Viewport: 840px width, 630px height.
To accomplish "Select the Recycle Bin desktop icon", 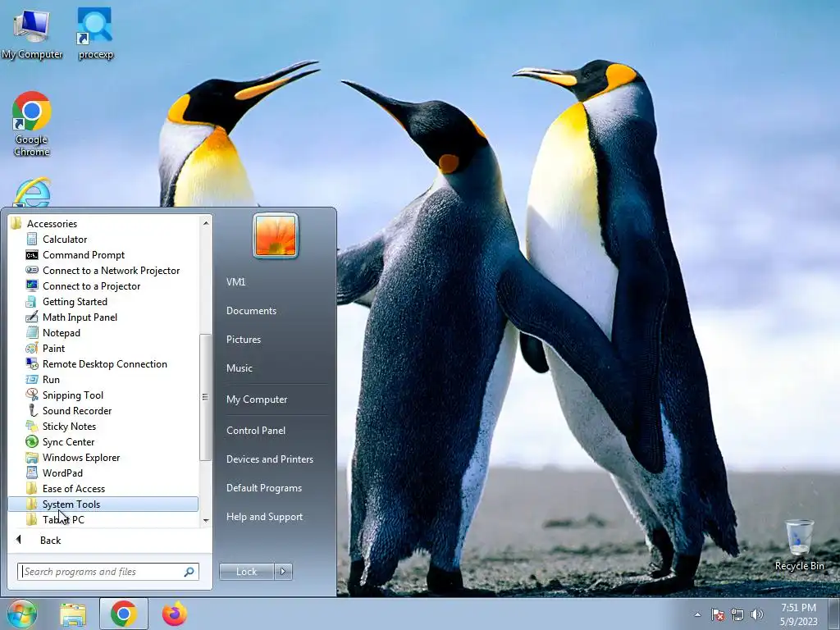I will coord(799,545).
